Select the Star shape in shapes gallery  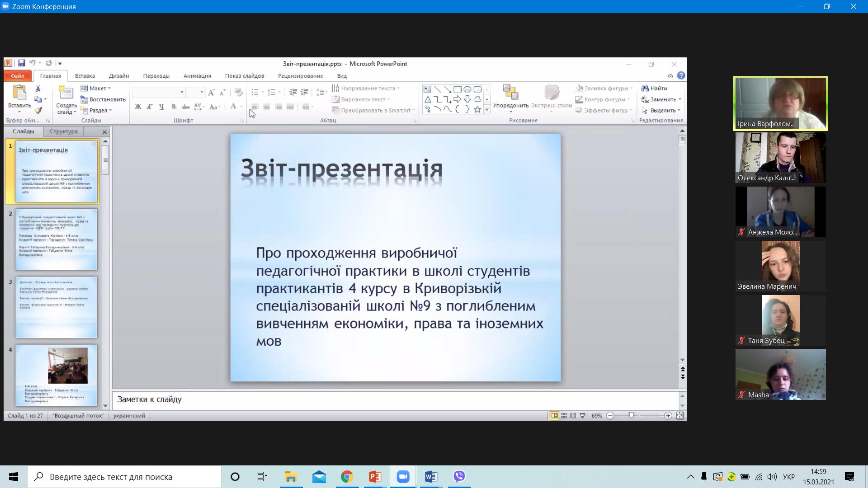(x=477, y=109)
